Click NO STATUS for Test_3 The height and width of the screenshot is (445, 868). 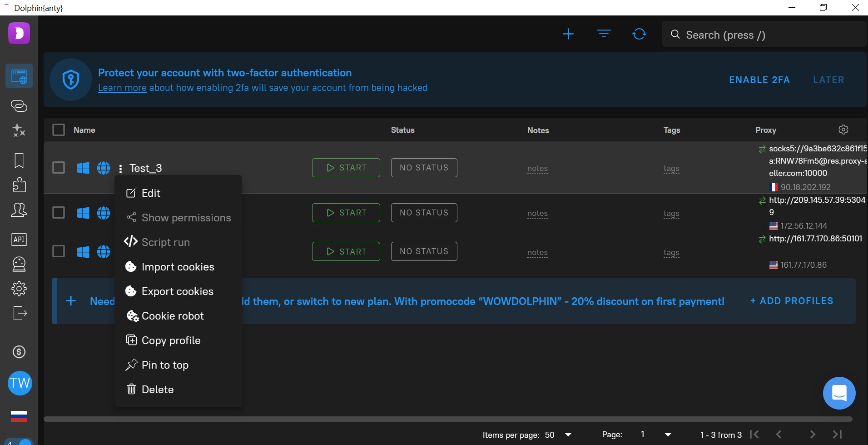(424, 168)
